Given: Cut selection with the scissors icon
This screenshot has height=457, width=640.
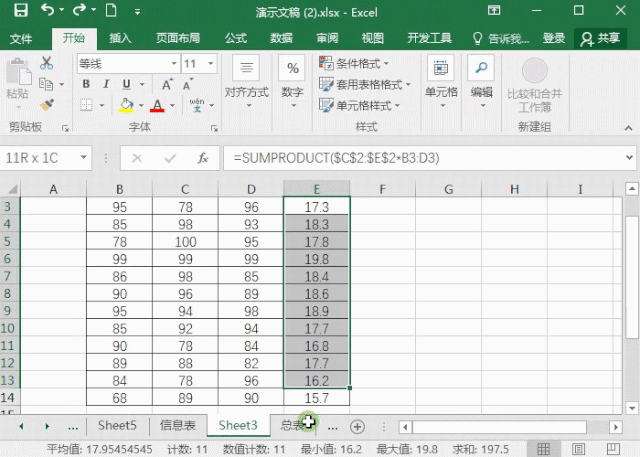Looking at the screenshot, I should [x=47, y=63].
